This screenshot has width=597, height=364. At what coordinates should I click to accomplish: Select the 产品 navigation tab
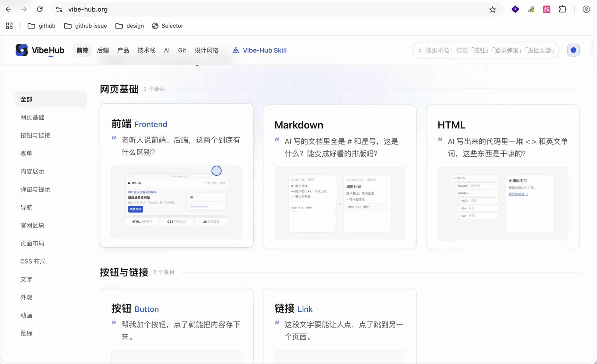click(123, 50)
